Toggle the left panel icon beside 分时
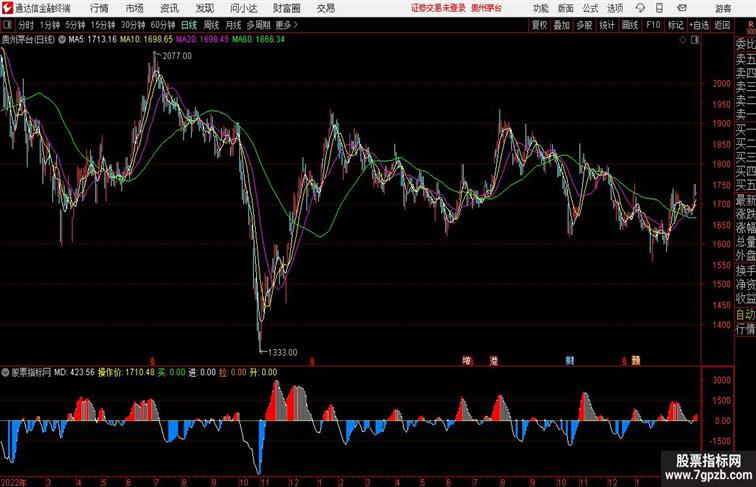The image size is (756, 487). pyautogui.click(x=7, y=25)
